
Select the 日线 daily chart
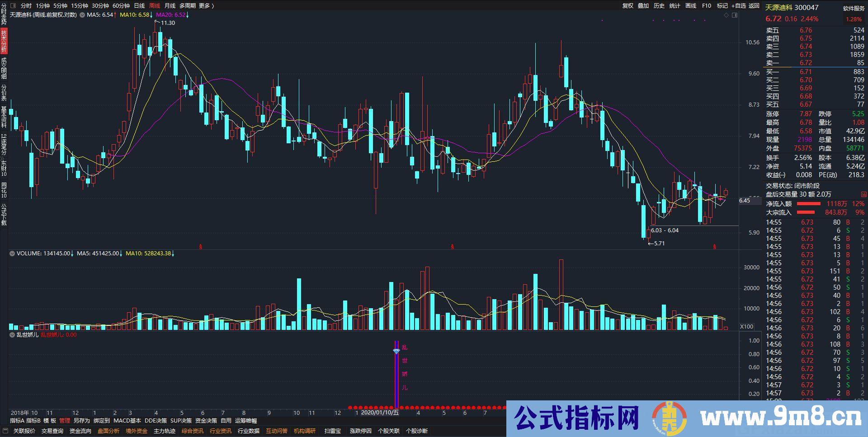click(x=139, y=5)
